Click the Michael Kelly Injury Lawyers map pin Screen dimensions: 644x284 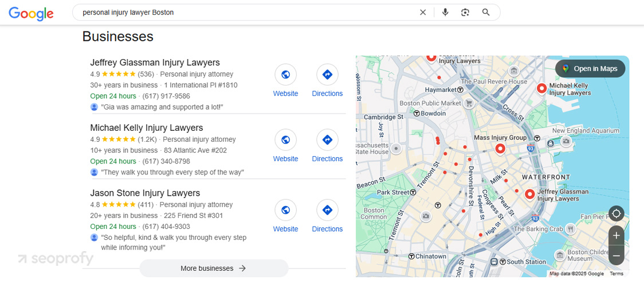pyautogui.click(x=541, y=88)
